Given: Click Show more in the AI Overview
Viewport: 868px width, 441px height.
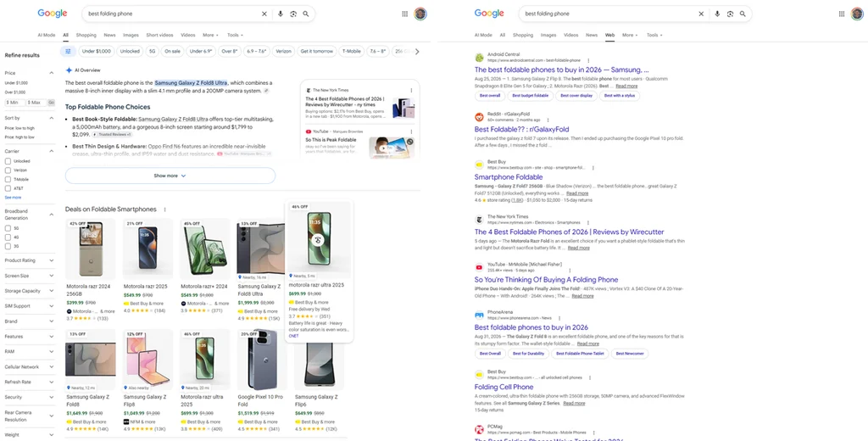Looking at the screenshot, I should [x=170, y=176].
